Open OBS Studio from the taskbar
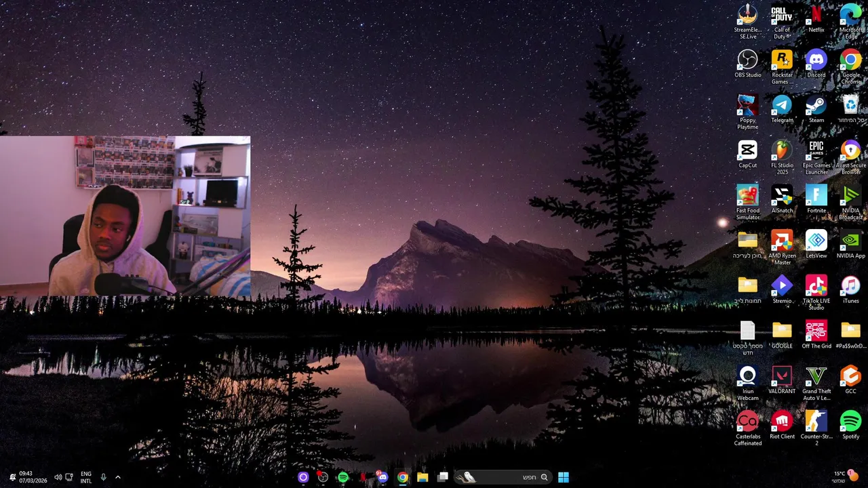Image resolution: width=868 pixels, height=488 pixels. click(x=323, y=477)
